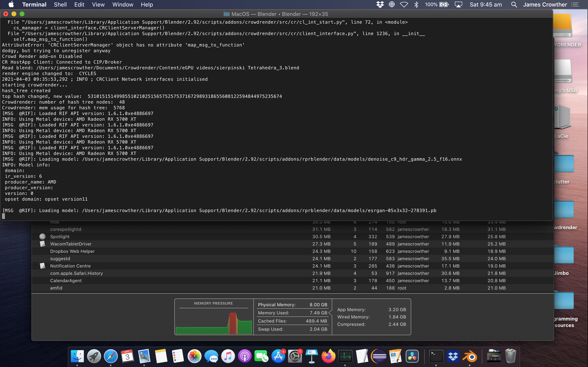This screenshot has height=367, width=588.
Task: Select the WacomTabletDriver process row
Action: coord(71,244)
